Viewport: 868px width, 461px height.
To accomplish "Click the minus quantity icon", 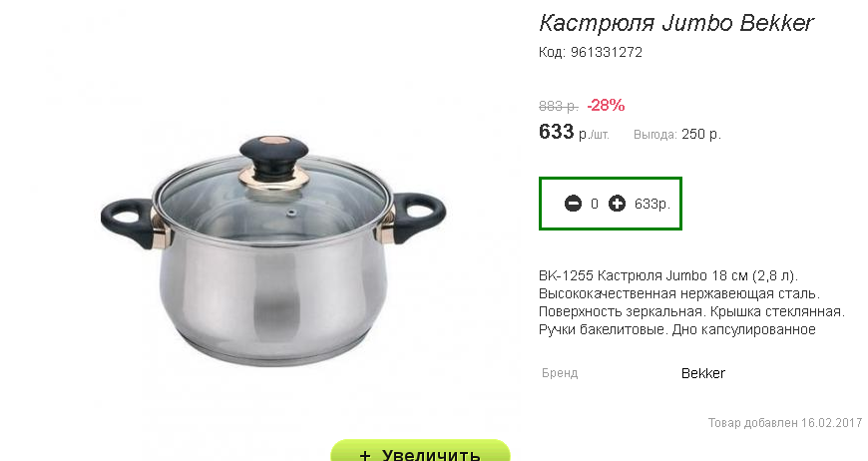I will (573, 204).
